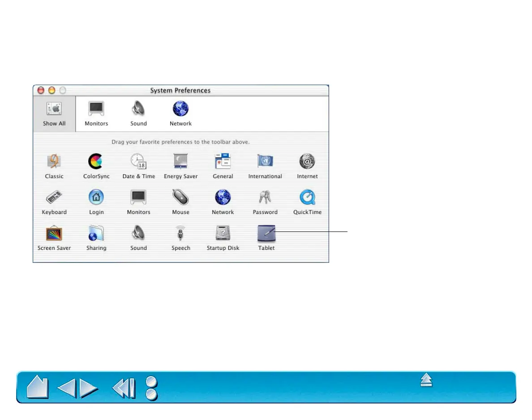Open the Energy Saver preferences
The image size is (532, 420).
click(180, 166)
